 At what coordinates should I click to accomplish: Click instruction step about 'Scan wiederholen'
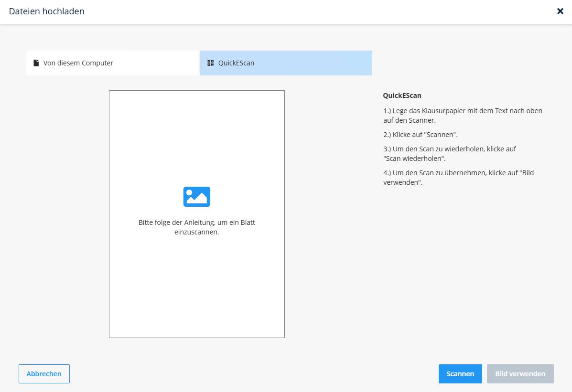449,153
